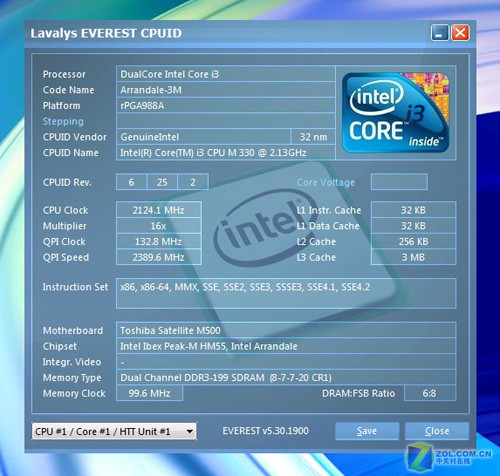Click the Close button
Screen dimensions: 500x476
(437, 431)
